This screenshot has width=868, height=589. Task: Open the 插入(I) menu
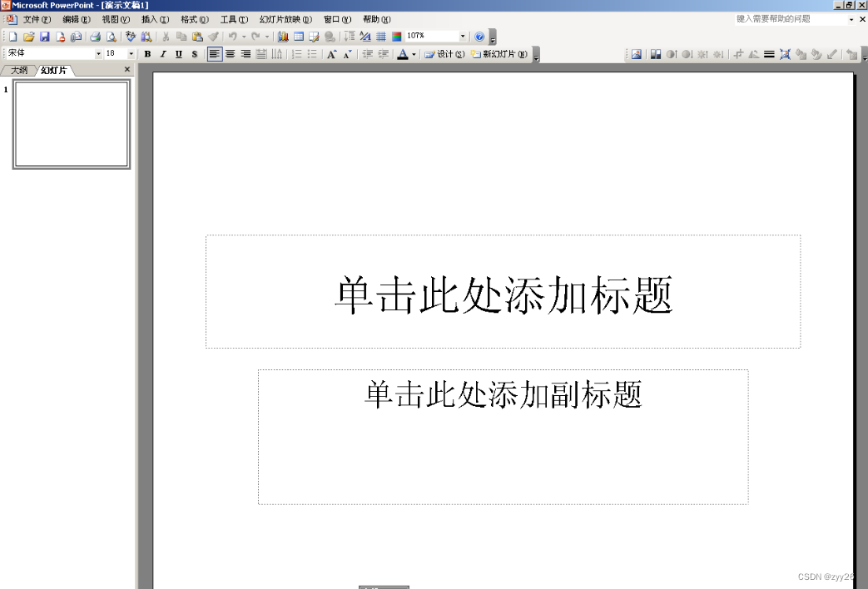(155, 19)
